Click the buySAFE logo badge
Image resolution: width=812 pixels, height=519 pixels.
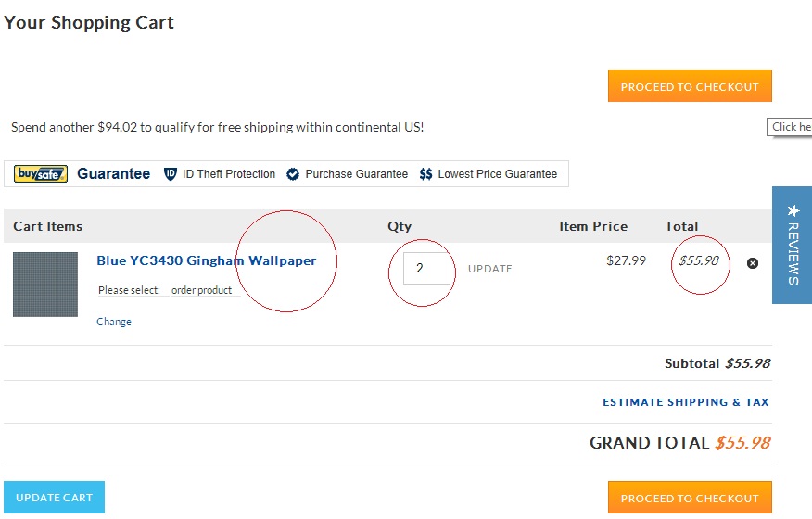click(x=41, y=173)
